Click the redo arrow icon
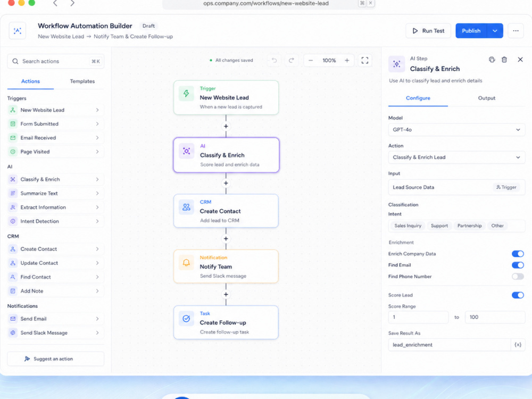532x399 pixels. click(x=292, y=61)
